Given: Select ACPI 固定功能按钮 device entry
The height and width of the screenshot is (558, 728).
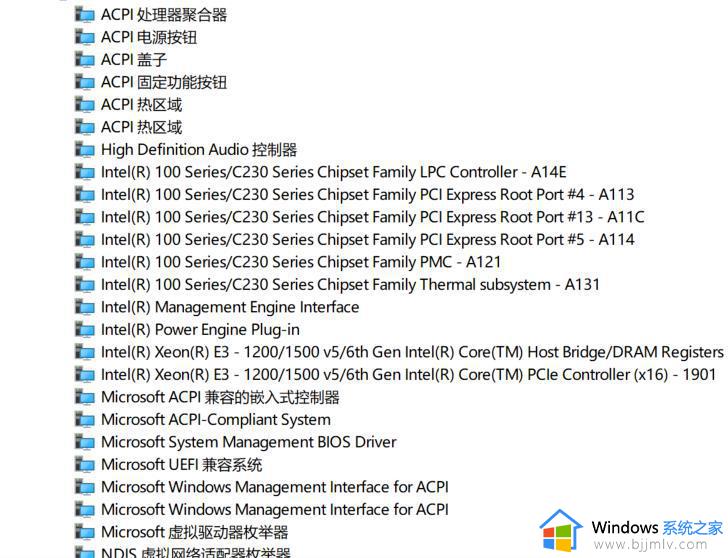Looking at the screenshot, I should coord(164,82).
